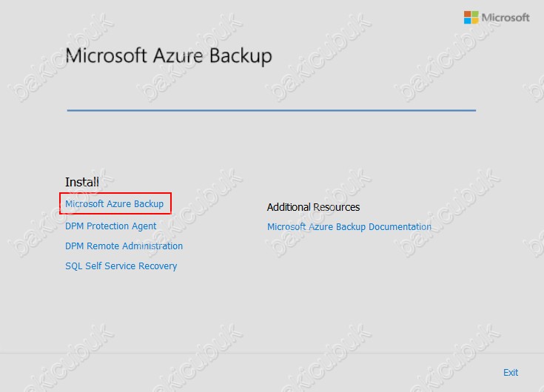Click the Microsoft wordmark text beside logo
Viewport: 544px width, 392px height.
tap(506, 17)
